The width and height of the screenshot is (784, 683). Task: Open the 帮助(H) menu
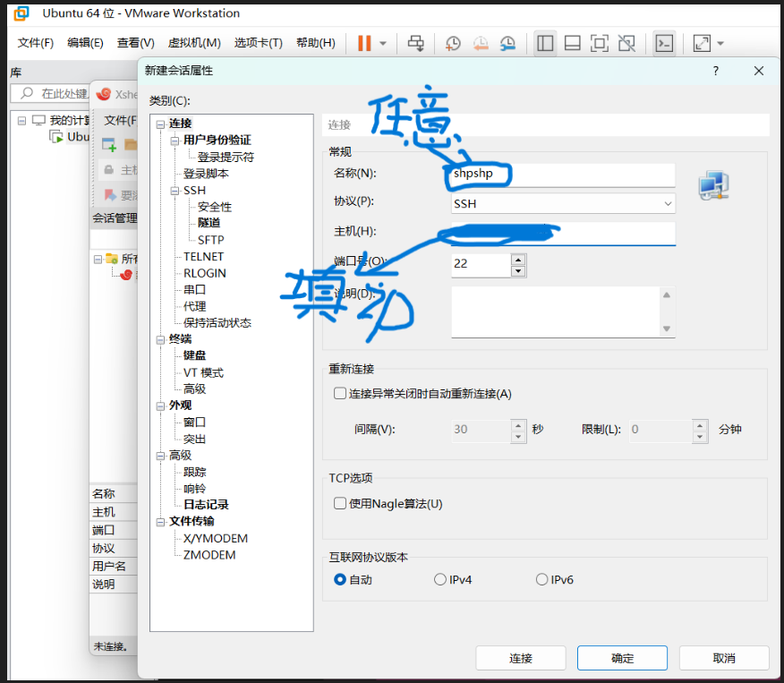(x=316, y=43)
